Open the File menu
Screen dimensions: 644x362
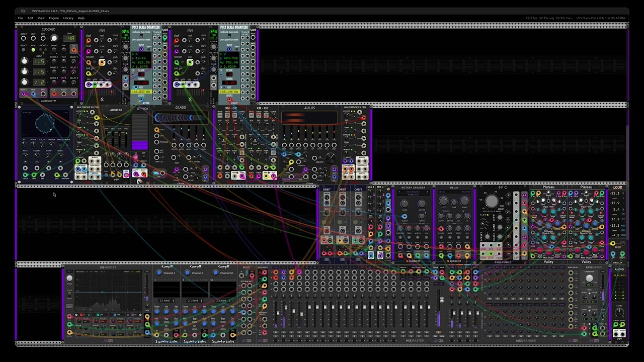click(21, 18)
